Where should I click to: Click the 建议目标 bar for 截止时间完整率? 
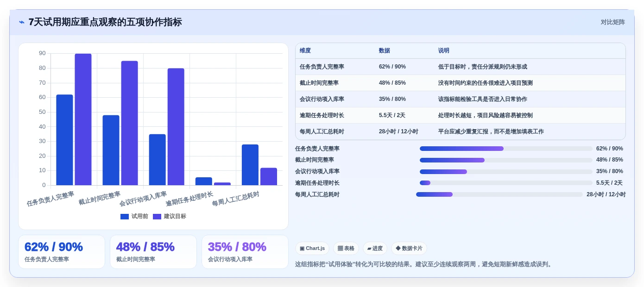pyautogui.click(x=129, y=123)
